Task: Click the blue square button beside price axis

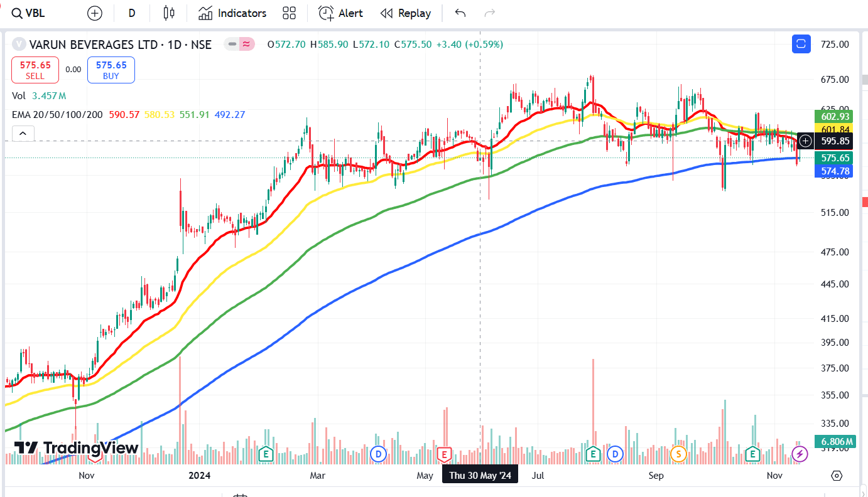Action: 801,44
